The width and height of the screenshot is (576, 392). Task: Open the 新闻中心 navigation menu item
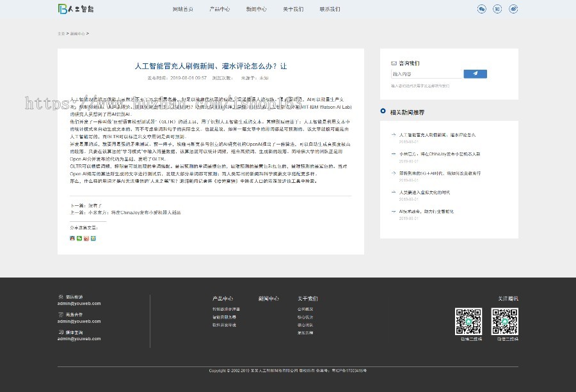pos(256,9)
